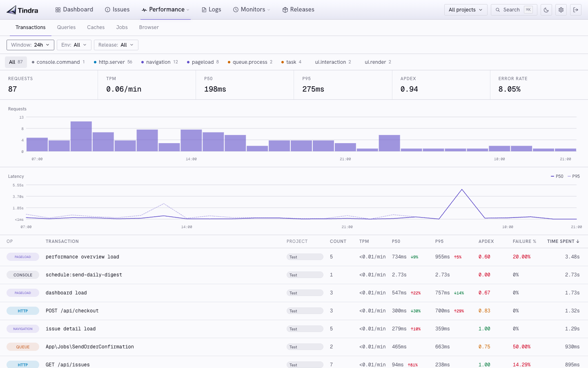Switch to Caches tab

click(96, 27)
